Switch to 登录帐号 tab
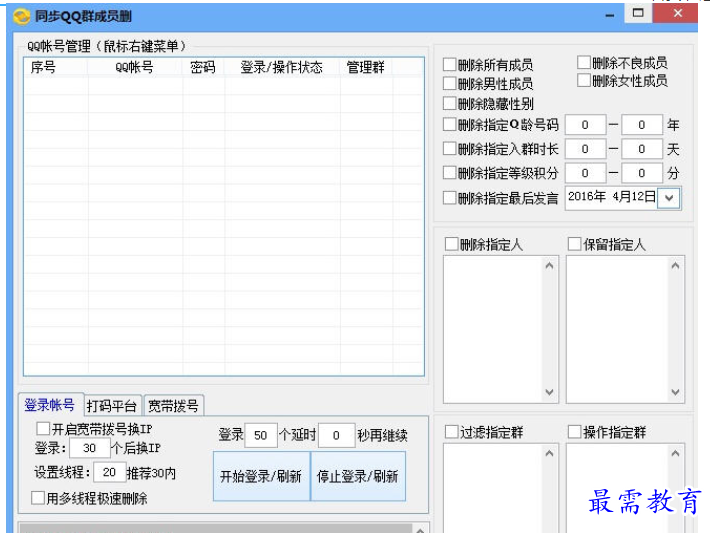The height and width of the screenshot is (533, 710). point(50,405)
